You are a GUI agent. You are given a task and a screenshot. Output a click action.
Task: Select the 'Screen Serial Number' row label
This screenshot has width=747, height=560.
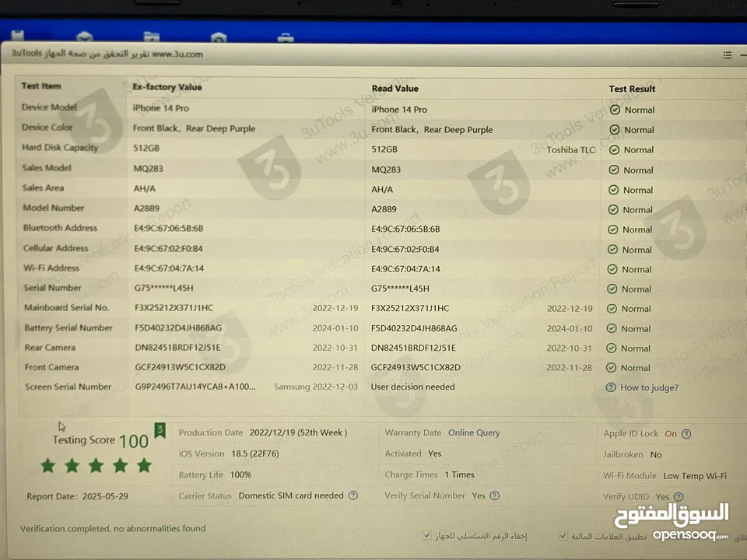point(68,387)
